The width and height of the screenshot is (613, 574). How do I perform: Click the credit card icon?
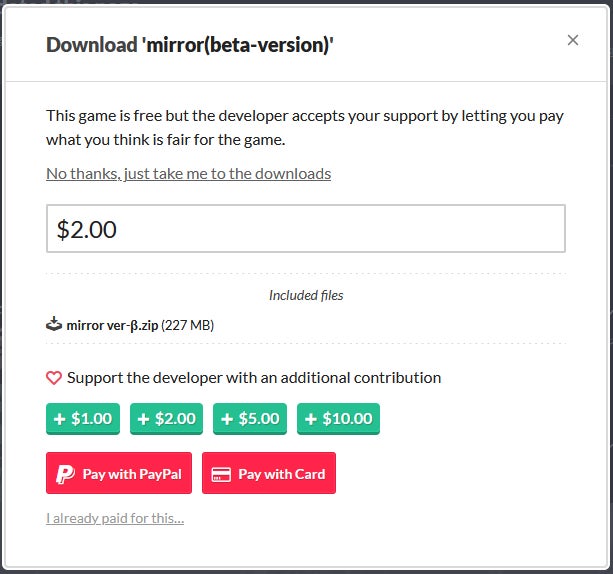(221, 474)
